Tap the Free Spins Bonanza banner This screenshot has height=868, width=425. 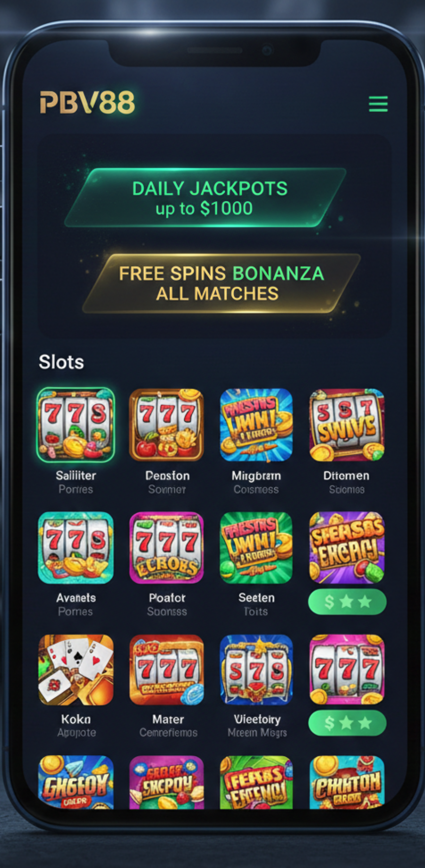tap(221, 283)
